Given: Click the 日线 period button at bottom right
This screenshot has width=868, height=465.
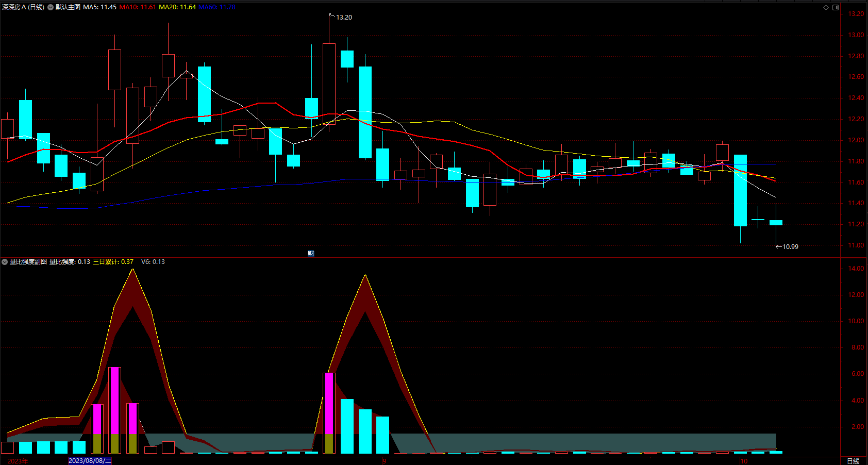Looking at the screenshot, I should (x=854, y=461).
